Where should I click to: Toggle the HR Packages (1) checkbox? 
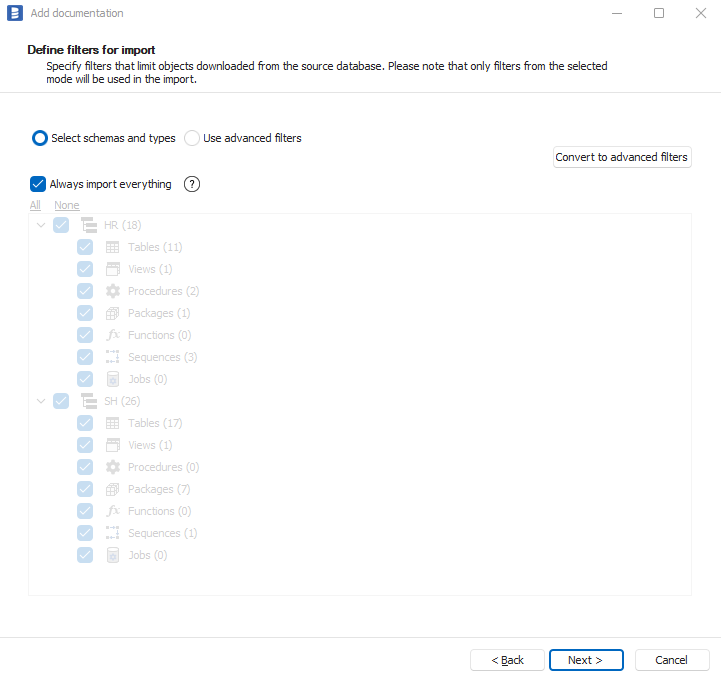(x=85, y=313)
